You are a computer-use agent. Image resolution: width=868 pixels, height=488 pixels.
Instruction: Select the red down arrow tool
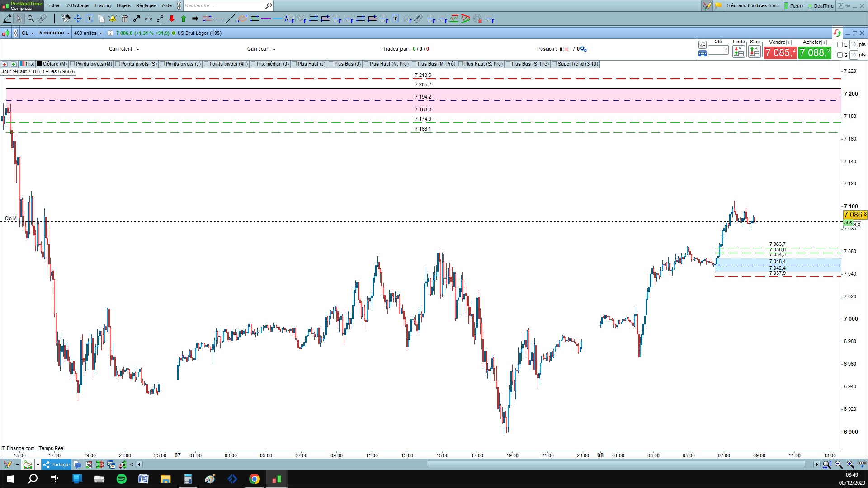(x=172, y=19)
